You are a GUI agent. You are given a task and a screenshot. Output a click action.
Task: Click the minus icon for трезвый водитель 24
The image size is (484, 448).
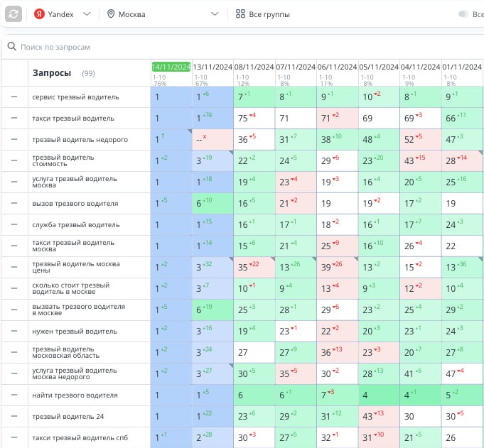[x=14, y=416]
